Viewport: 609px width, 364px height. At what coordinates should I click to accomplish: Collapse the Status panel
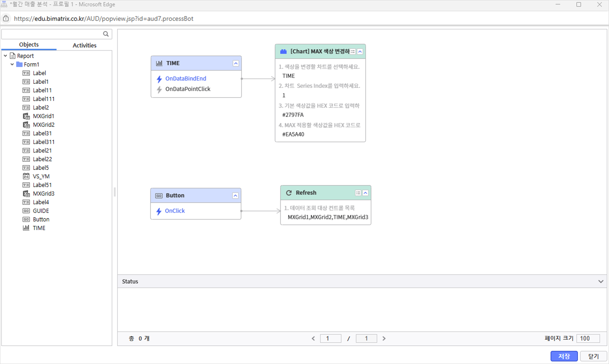[600, 281]
